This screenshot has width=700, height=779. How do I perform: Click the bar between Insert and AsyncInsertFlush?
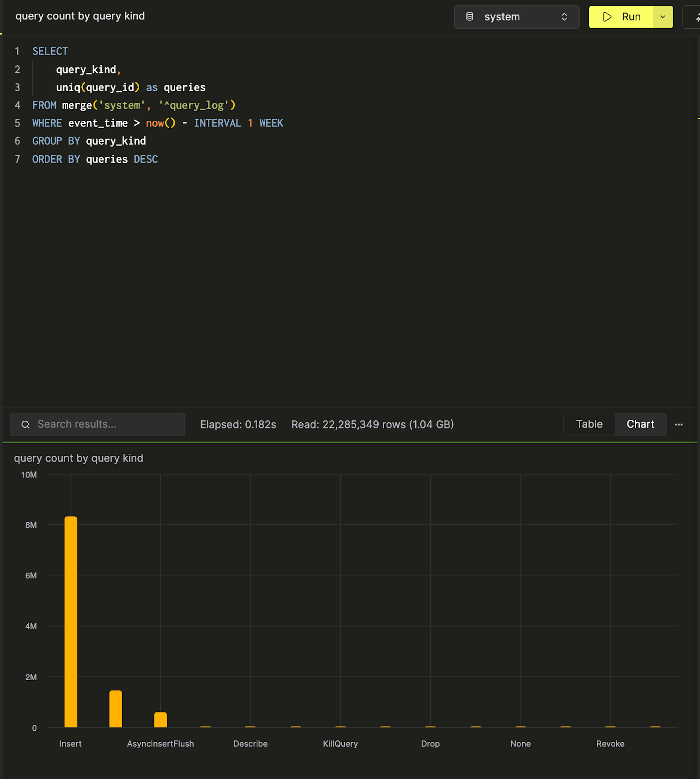116,708
